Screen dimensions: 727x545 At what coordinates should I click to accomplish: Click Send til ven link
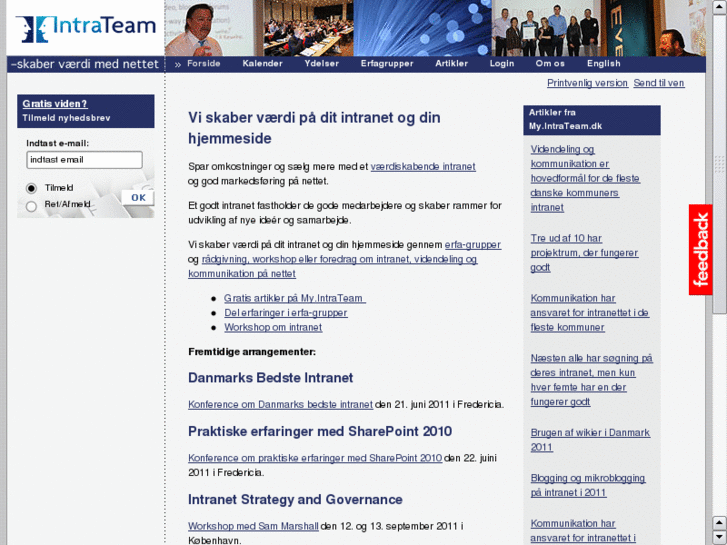659,83
